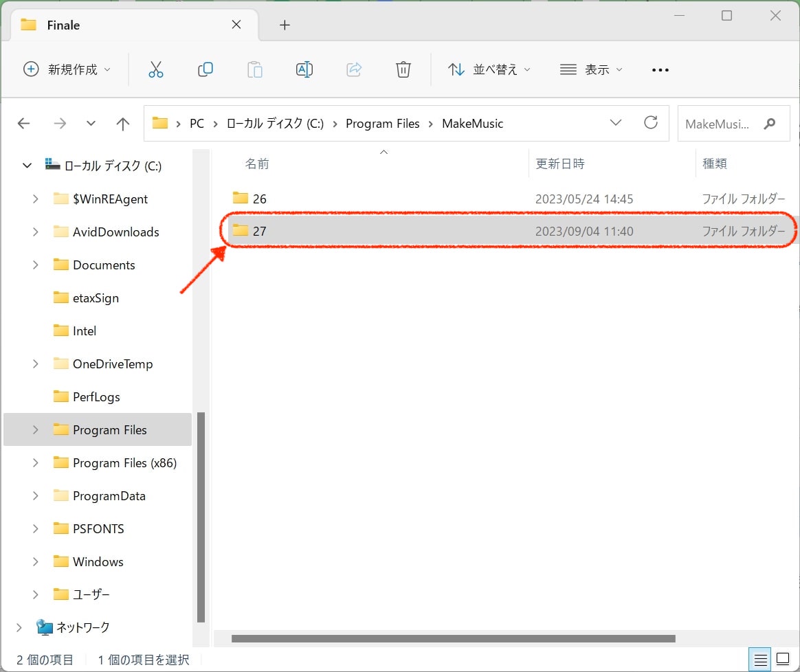Screen dimensions: 800x672
Task: Click the search magnifier icon
Action: (x=769, y=124)
